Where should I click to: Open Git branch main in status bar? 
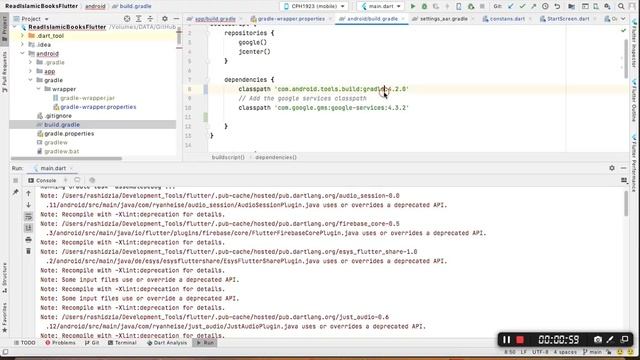tap(593, 352)
